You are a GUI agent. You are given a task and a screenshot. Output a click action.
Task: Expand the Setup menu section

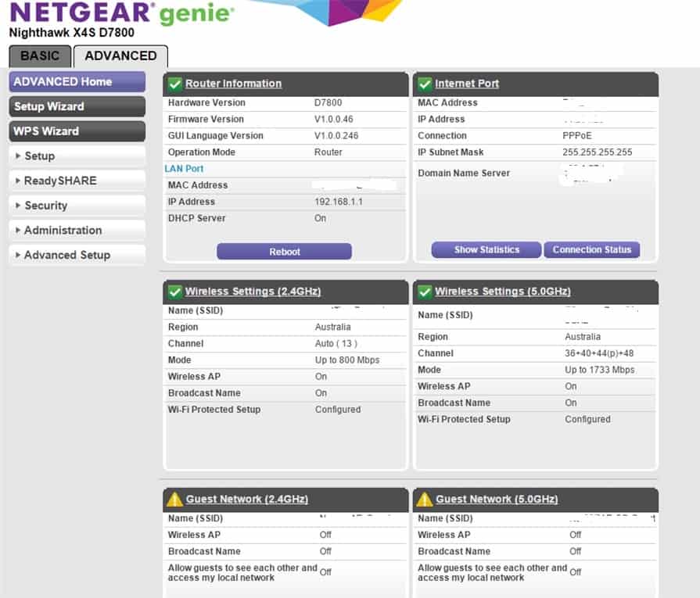click(77, 156)
